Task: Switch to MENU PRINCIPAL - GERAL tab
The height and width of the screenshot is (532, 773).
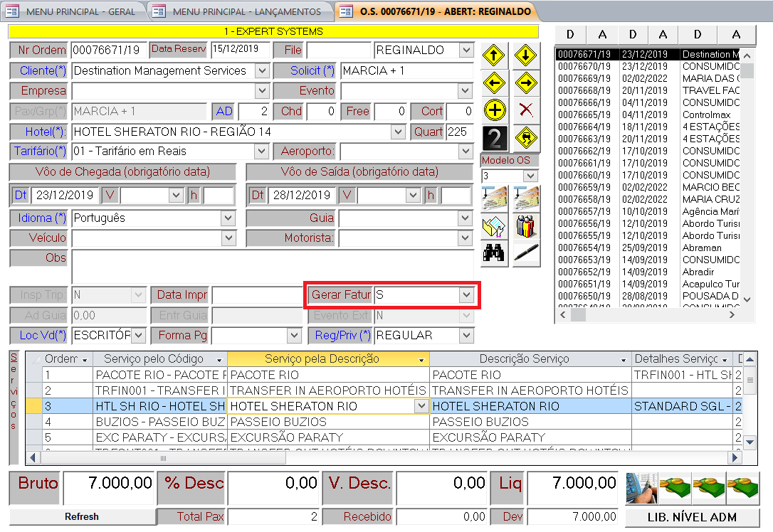Action: point(73,11)
